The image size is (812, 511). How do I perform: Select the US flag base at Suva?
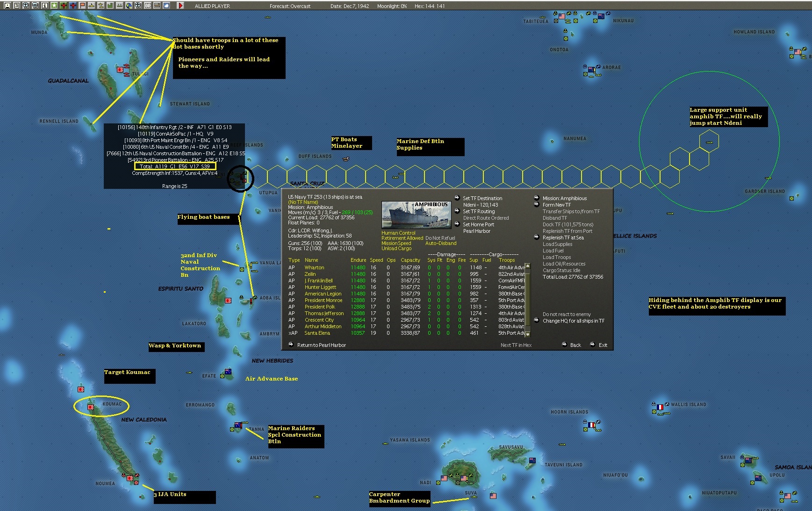pyautogui.click(x=464, y=478)
